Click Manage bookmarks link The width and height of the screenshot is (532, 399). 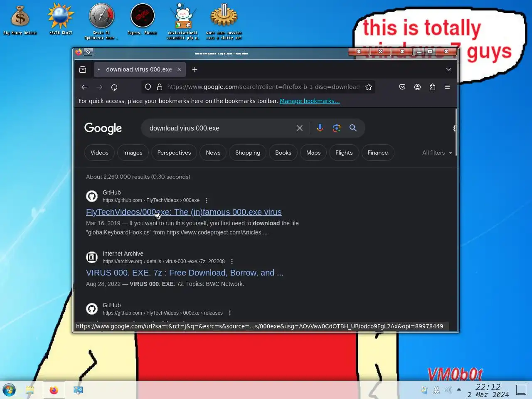pyautogui.click(x=310, y=101)
